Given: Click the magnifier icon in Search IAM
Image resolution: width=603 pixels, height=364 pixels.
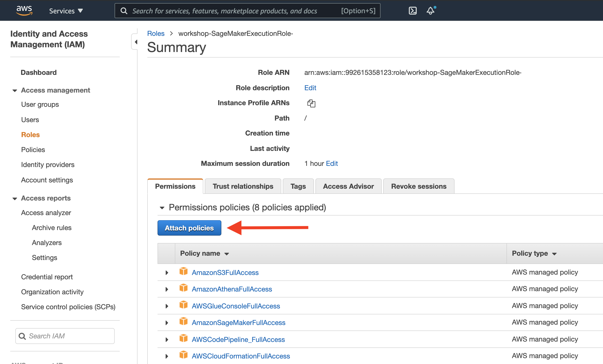Looking at the screenshot, I should [22, 336].
